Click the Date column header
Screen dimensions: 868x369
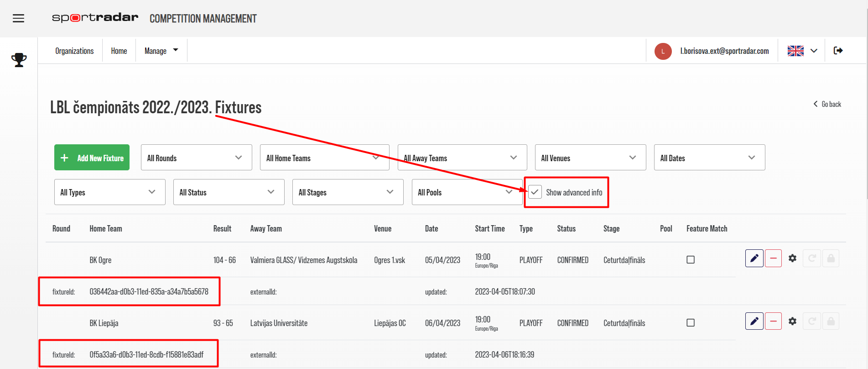[x=431, y=228]
